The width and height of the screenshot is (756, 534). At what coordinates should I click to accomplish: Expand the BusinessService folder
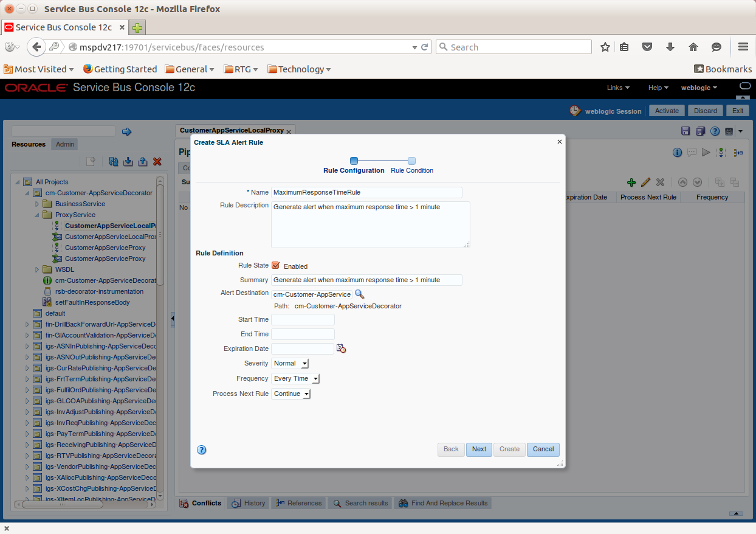(x=37, y=204)
